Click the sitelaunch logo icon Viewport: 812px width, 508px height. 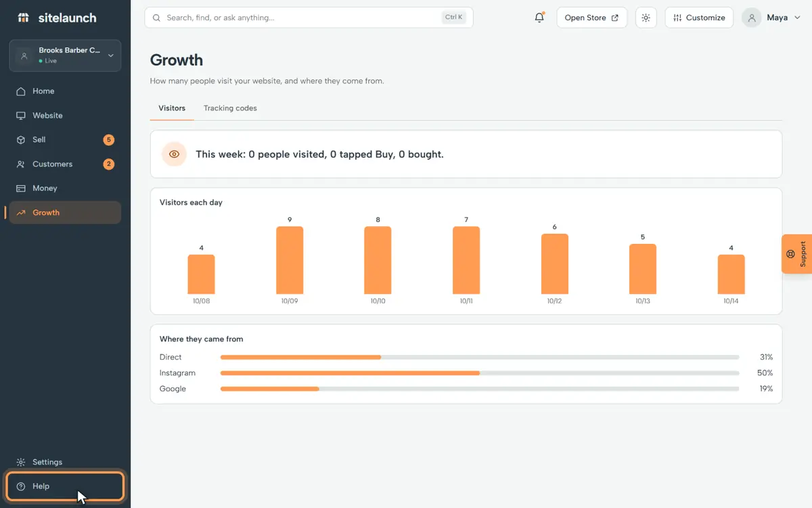(24, 18)
